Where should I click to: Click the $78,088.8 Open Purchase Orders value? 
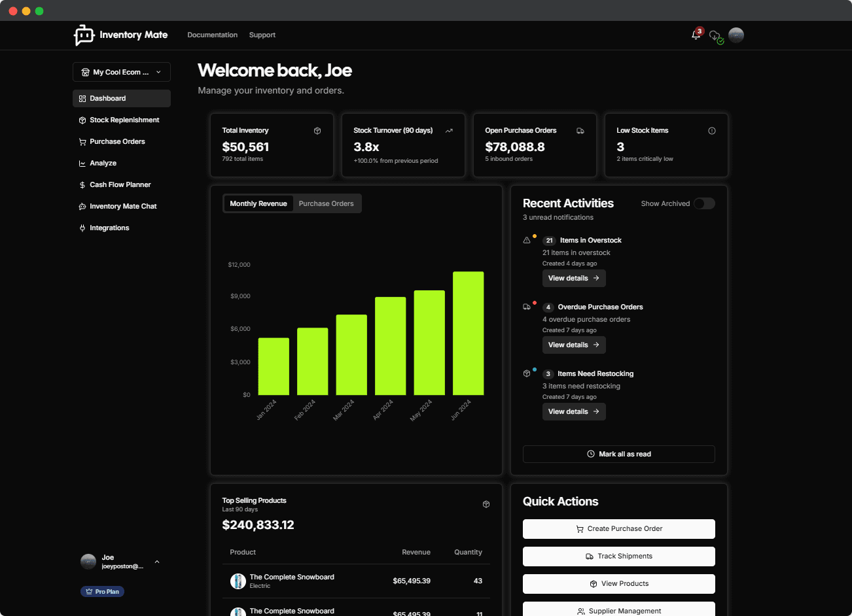click(x=515, y=147)
